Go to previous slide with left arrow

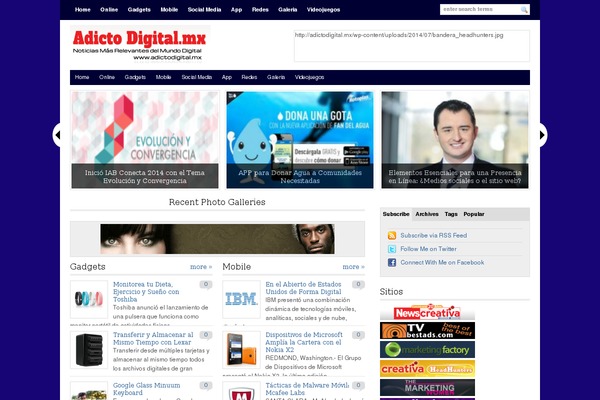coord(57,135)
